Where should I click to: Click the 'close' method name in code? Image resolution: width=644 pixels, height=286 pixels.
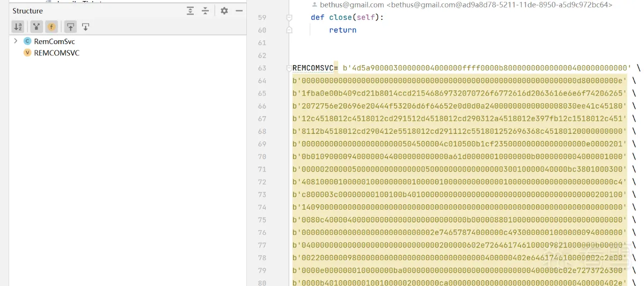coord(340,17)
